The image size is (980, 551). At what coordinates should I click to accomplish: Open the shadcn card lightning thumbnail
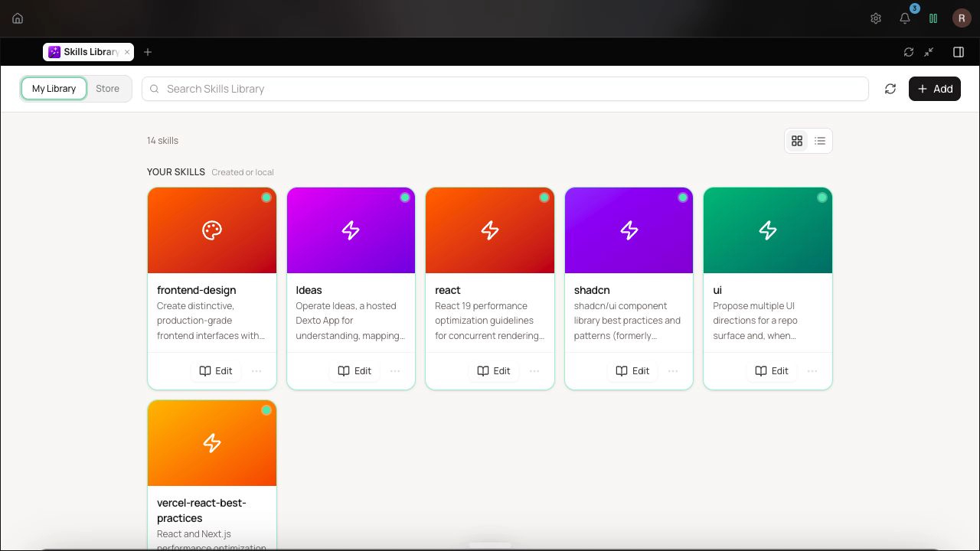click(x=629, y=230)
